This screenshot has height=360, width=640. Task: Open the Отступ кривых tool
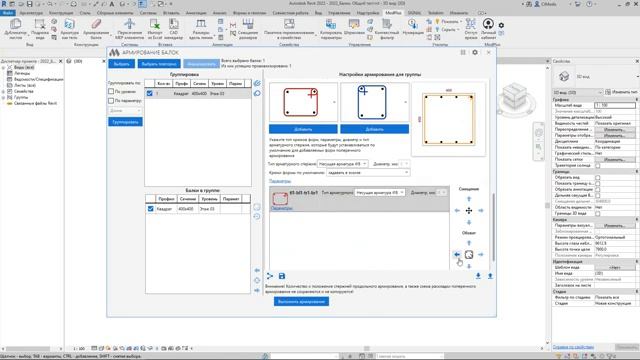click(471, 29)
